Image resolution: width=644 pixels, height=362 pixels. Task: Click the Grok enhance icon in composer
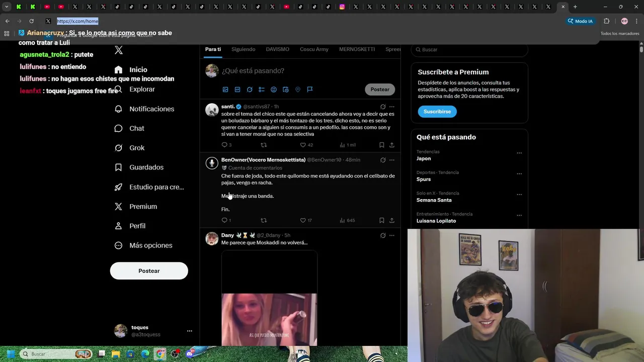(x=250, y=89)
